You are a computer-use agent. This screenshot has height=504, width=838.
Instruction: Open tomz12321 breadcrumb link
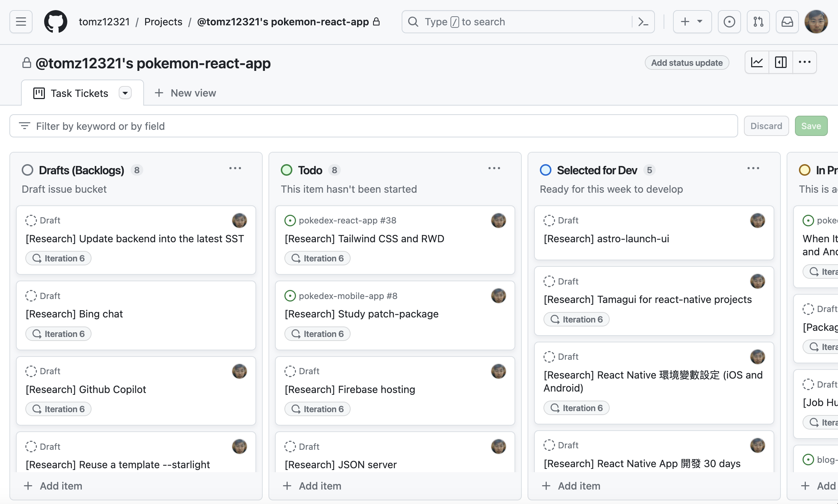(x=104, y=22)
